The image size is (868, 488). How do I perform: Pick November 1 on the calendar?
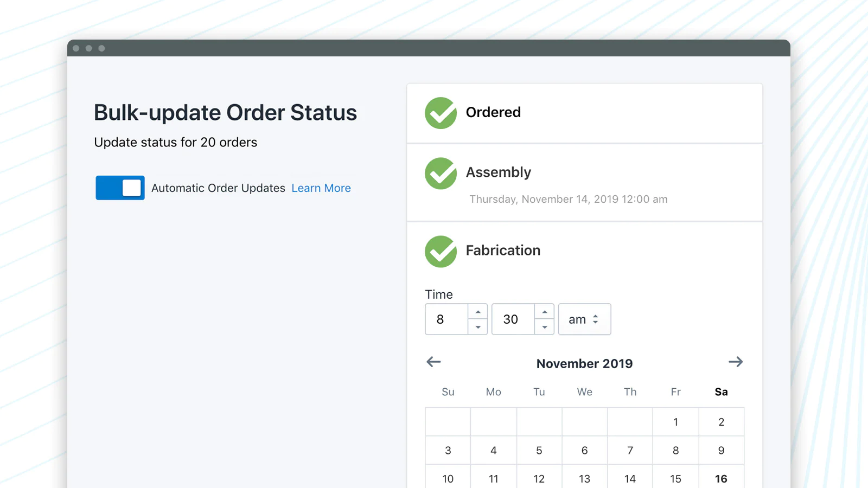click(x=675, y=422)
